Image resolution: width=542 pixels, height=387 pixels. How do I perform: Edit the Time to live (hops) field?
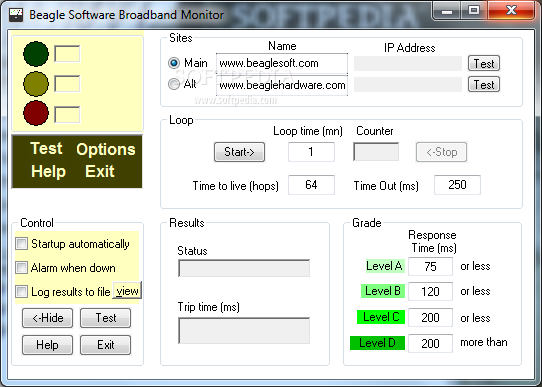[x=311, y=185]
